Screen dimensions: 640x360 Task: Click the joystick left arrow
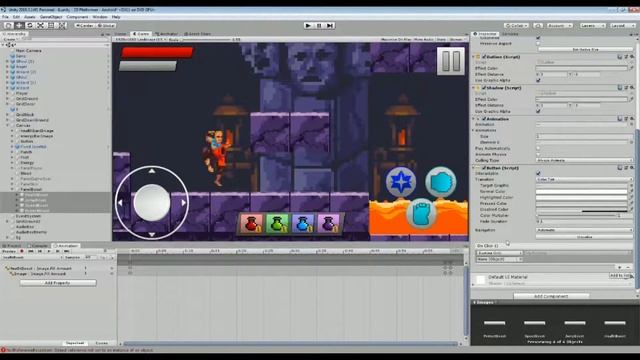pos(120,202)
